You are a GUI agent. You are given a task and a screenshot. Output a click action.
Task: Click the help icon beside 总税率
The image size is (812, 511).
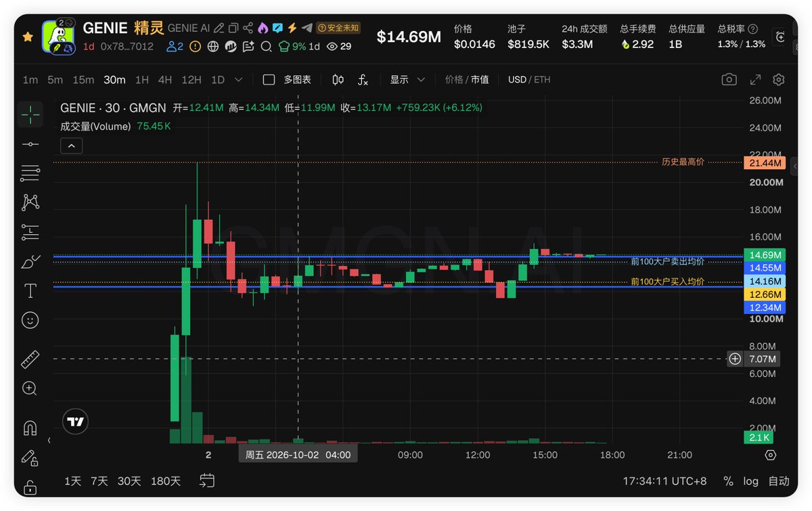[753, 29]
